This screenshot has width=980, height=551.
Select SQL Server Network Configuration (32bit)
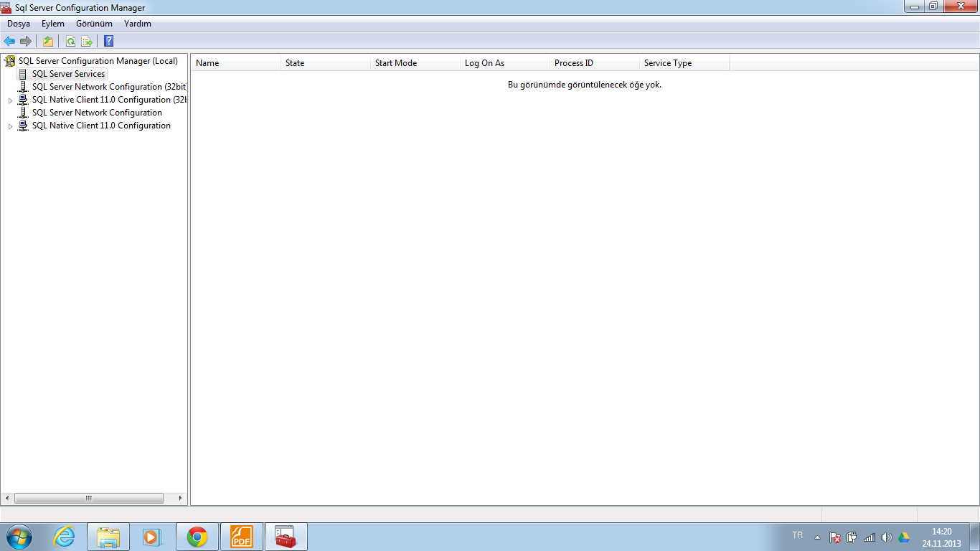pyautogui.click(x=109, y=87)
